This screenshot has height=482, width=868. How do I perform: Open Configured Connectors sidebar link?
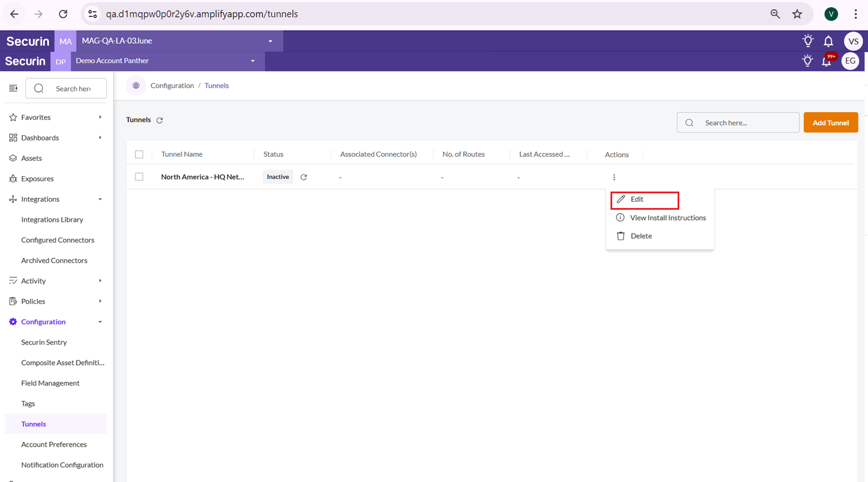[58, 240]
